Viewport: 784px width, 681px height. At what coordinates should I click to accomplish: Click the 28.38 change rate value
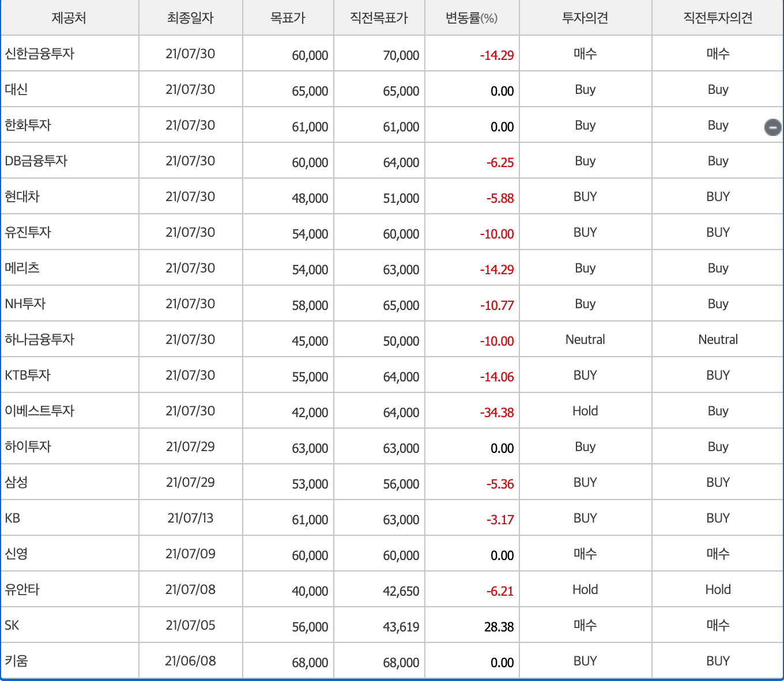[499, 627]
